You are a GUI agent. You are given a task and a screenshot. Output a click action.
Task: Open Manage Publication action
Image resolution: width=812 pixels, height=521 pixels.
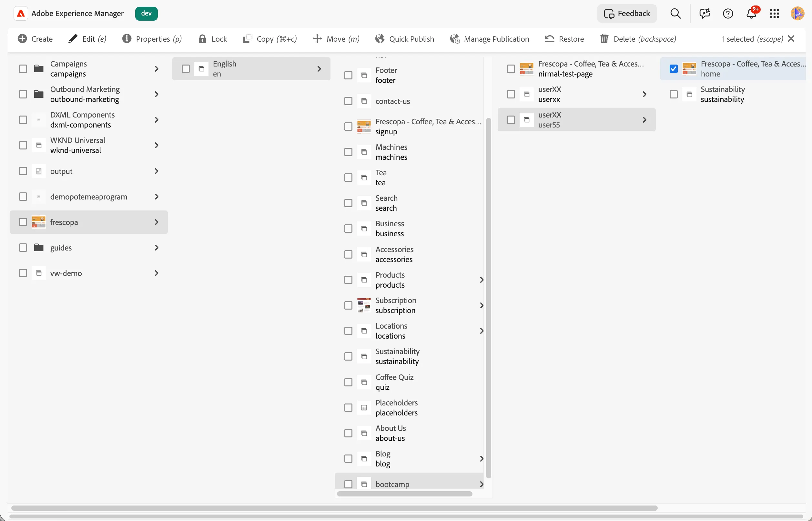pyautogui.click(x=489, y=39)
